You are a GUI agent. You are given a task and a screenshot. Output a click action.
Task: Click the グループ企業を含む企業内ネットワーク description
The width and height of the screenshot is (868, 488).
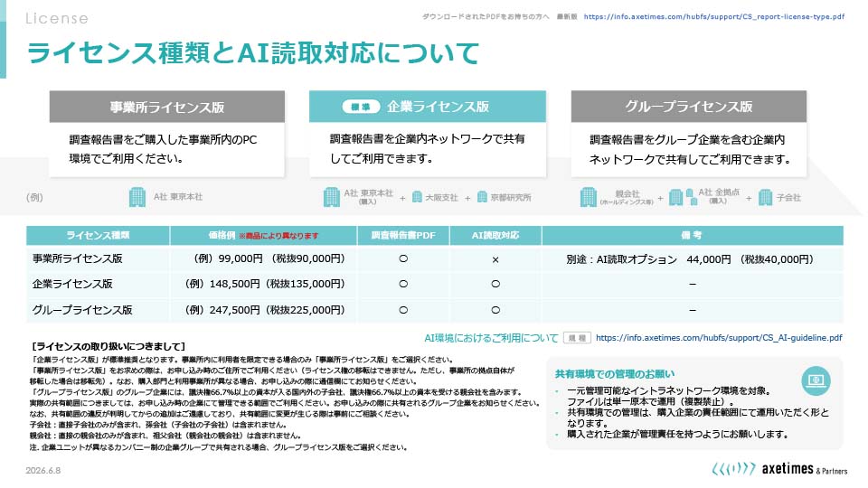(x=690, y=149)
